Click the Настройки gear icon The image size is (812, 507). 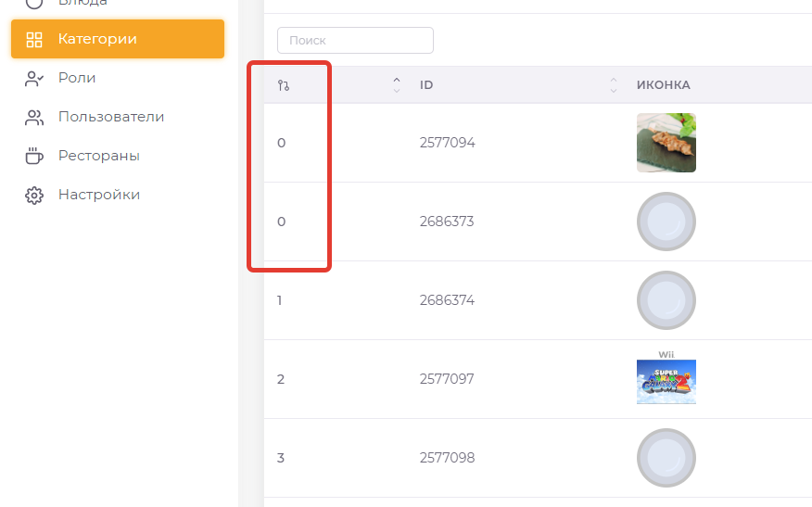(x=34, y=195)
